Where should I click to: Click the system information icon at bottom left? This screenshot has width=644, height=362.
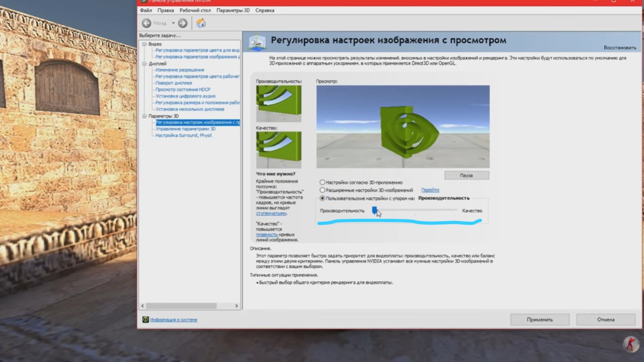145,319
